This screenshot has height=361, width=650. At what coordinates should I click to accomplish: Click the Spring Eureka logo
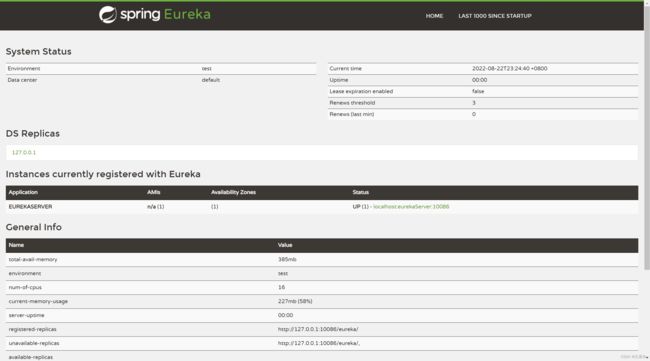(x=155, y=15)
